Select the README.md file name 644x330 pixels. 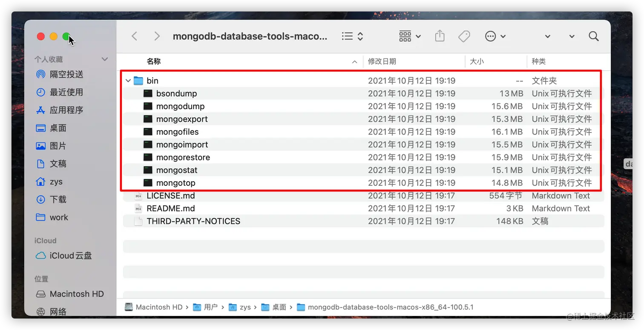click(171, 208)
